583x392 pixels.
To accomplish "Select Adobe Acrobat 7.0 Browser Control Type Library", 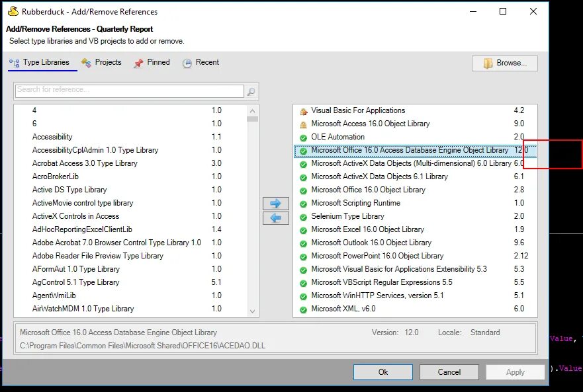I will [130, 243].
